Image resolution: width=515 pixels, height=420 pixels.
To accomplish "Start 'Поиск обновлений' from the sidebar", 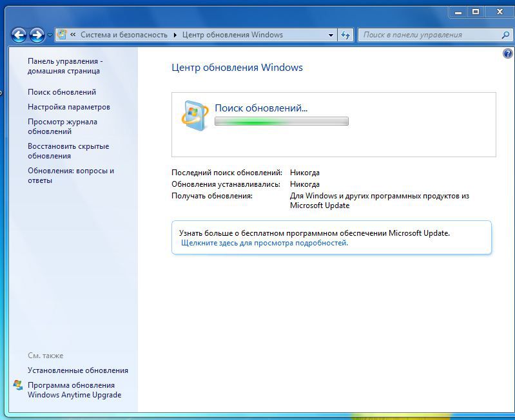I will (x=62, y=92).
